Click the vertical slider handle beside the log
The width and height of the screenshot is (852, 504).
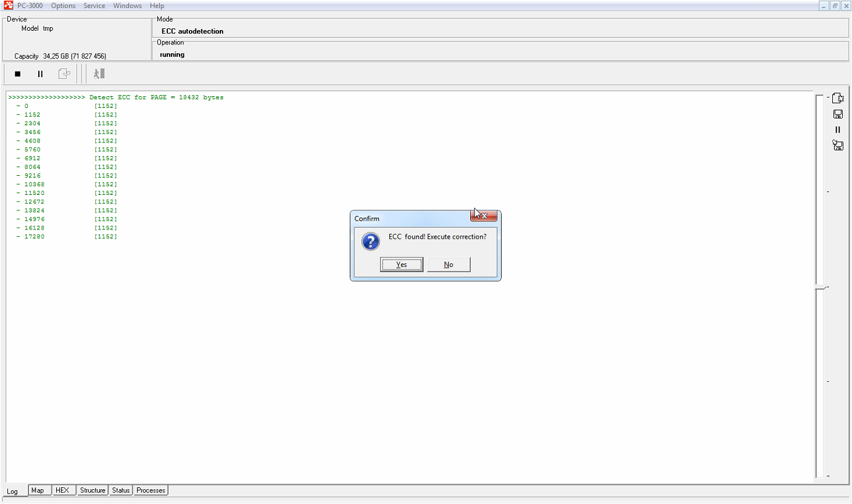821,287
